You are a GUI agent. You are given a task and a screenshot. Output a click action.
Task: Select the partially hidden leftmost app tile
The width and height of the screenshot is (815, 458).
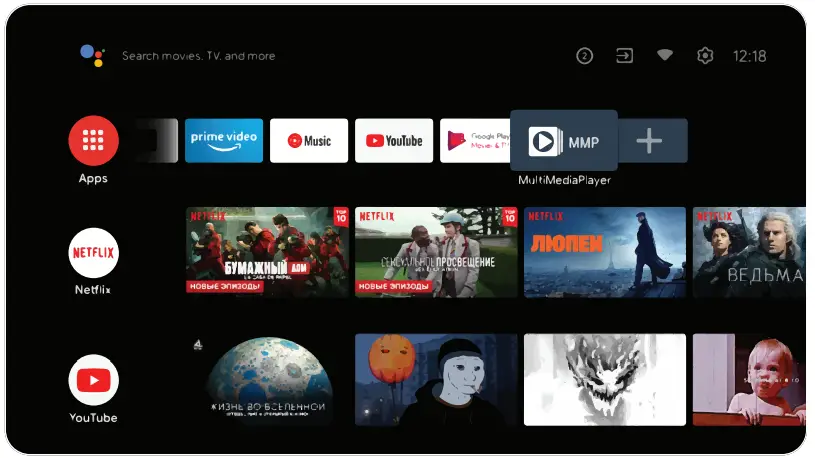(x=157, y=140)
